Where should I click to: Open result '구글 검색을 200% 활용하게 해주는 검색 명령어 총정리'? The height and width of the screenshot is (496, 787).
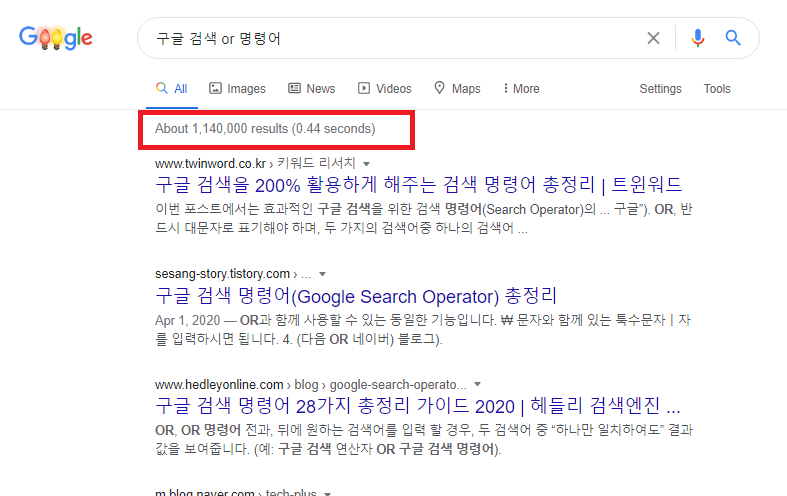[x=419, y=185]
